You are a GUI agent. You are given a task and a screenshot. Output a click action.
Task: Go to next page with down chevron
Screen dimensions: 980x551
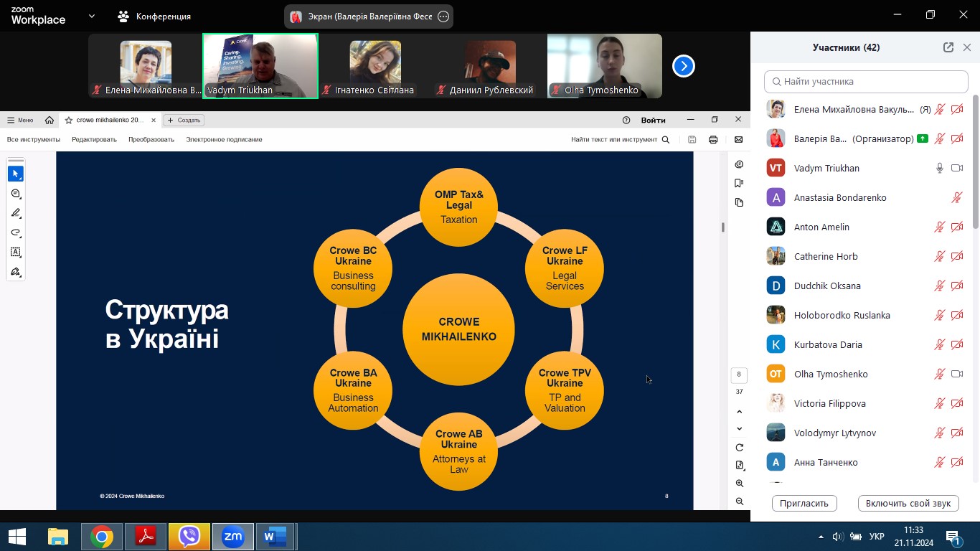pyautogui.click(x=739, y=429)
